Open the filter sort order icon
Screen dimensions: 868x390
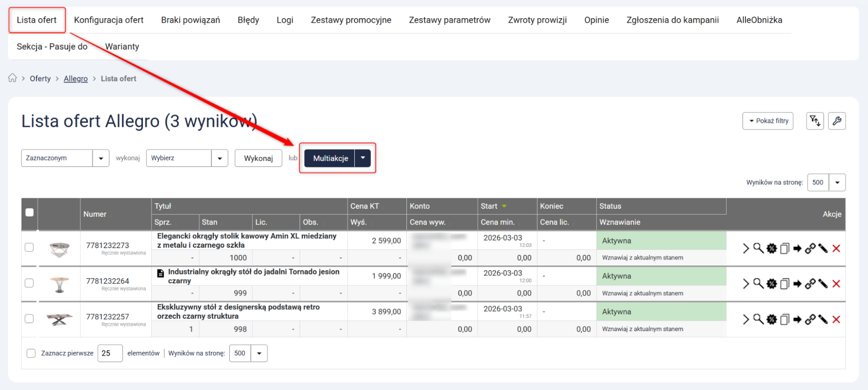coord(815,121)
